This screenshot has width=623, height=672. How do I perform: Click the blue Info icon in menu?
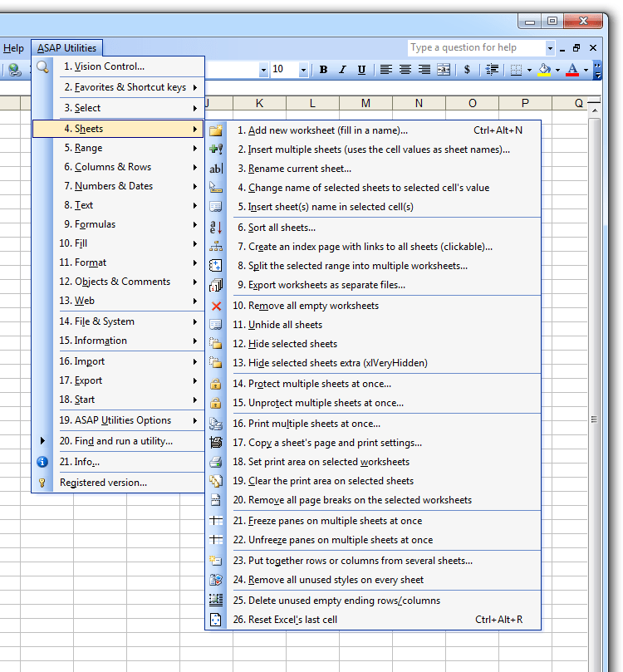coord(42,462)
